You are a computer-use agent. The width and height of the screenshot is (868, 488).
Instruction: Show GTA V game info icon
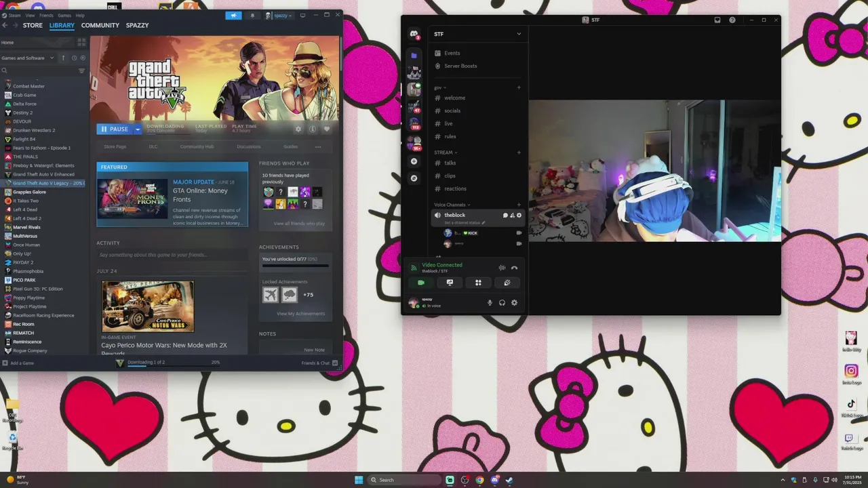coord(313,129)
